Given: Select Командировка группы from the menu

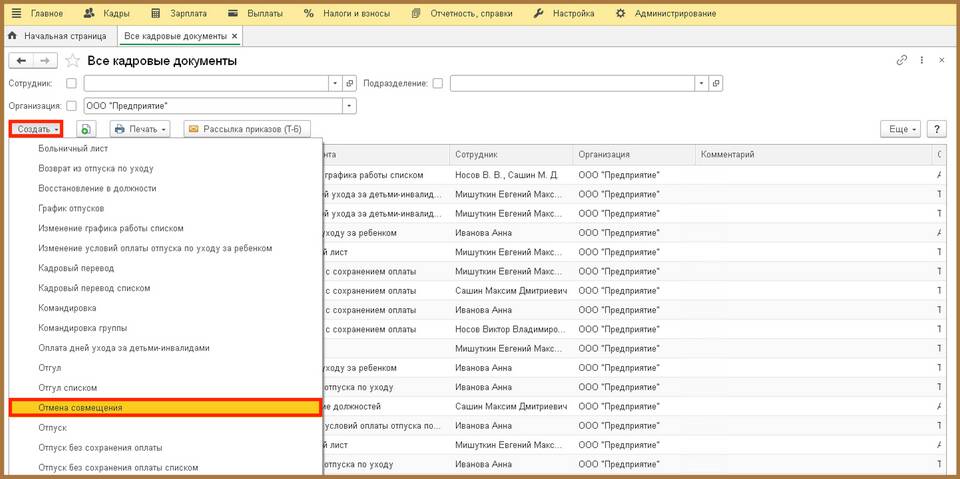Looking at the screenshot, I should [x=165, y=328].
